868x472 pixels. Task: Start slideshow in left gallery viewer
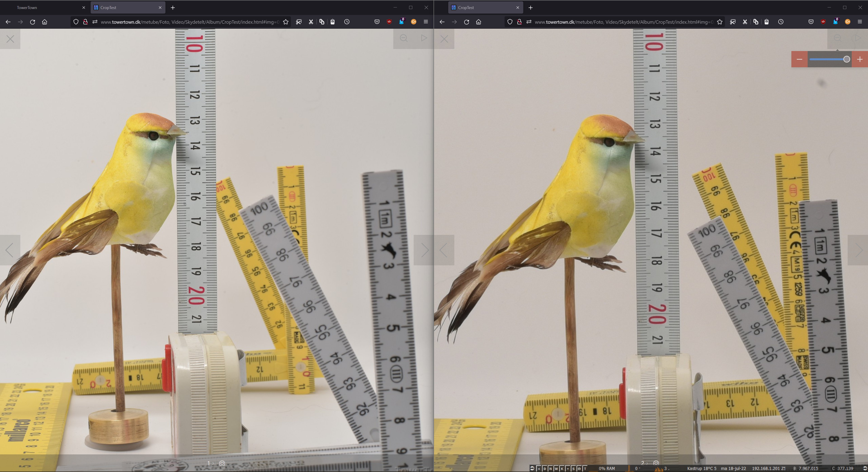(424, 38)
